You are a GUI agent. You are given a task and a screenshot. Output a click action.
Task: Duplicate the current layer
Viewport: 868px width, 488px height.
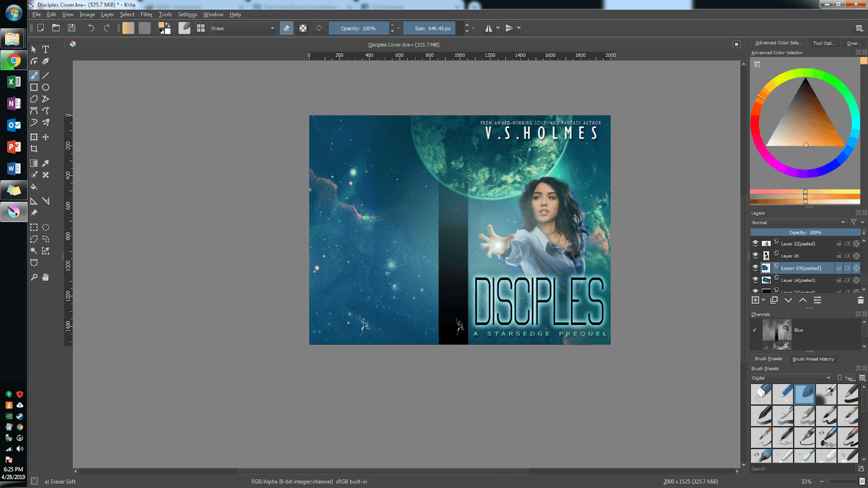[774, 300]
